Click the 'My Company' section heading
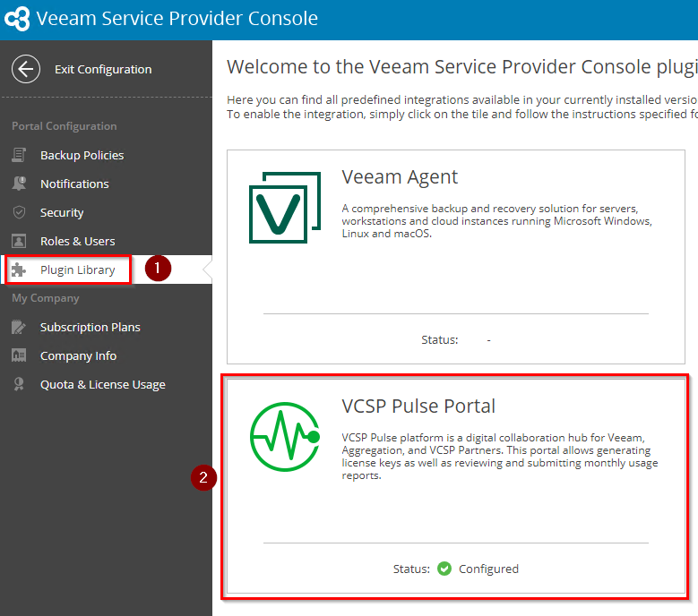The height and width of the screenshot is (616, 698). (x=46, y=298)
